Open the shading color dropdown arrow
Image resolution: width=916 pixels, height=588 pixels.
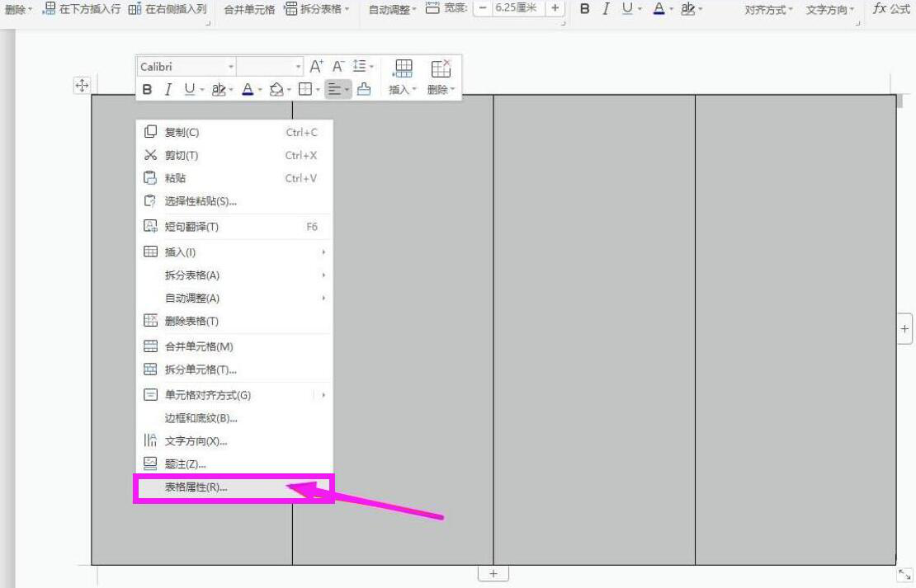289,90
